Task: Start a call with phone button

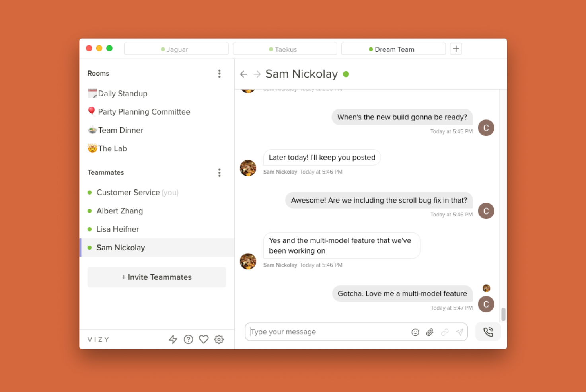Action: point(488,332)
